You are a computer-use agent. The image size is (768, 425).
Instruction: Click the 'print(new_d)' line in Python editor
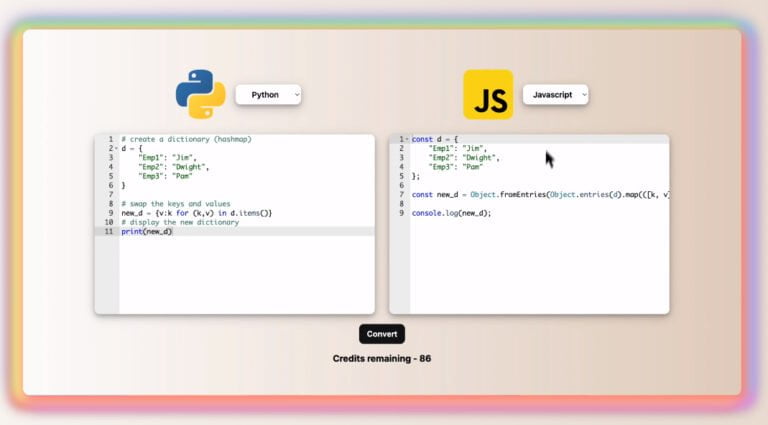point(147,232)
